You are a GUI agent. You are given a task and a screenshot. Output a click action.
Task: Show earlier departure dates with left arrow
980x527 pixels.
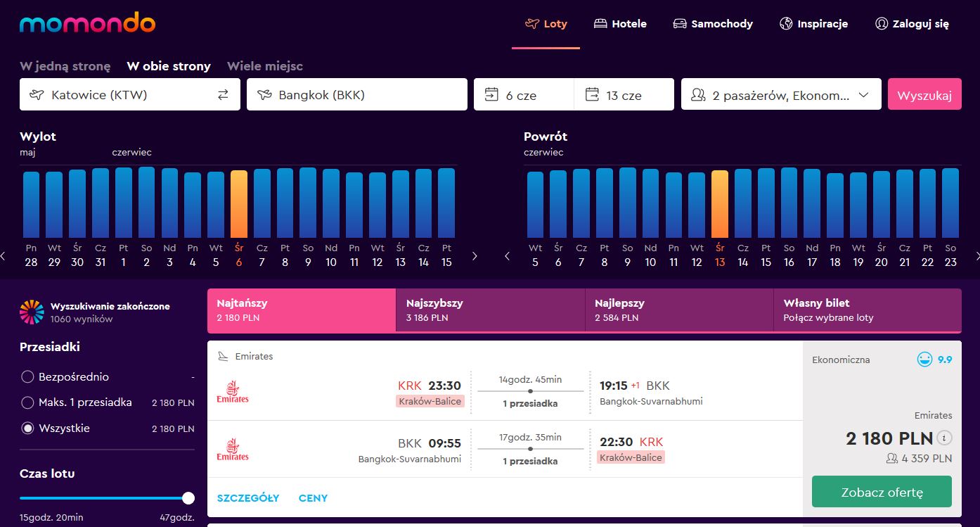[4, 256]
